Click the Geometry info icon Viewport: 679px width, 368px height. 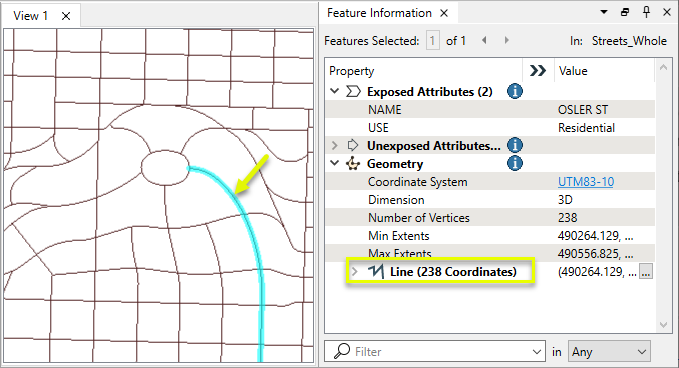coord(514,163)
